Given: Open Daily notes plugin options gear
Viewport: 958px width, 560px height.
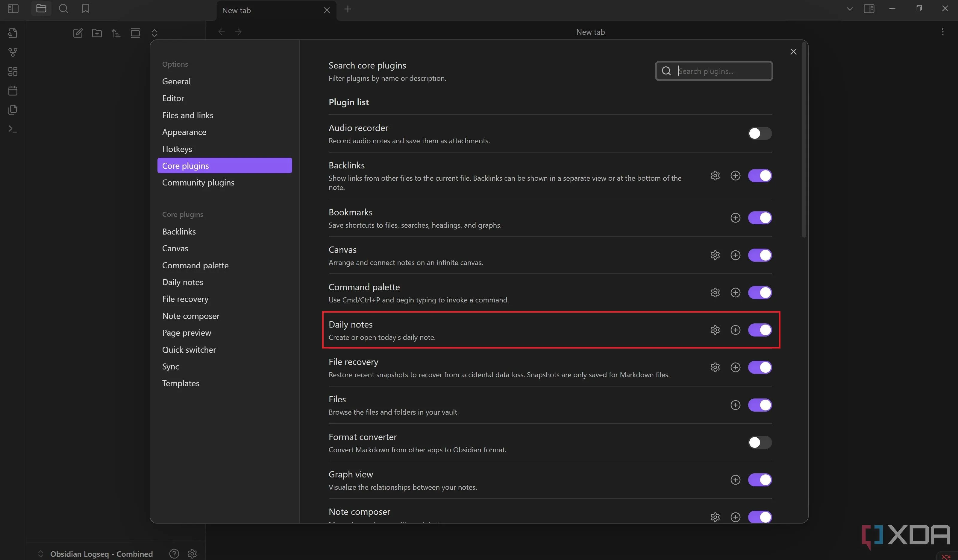Looking at the screenshot, I should tap(715, 330).
